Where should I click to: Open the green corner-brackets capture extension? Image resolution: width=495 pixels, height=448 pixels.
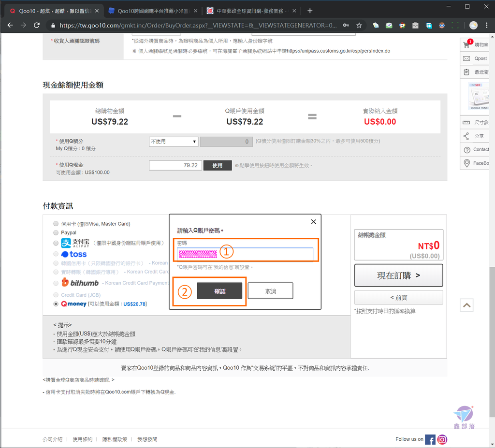[455, 25]
